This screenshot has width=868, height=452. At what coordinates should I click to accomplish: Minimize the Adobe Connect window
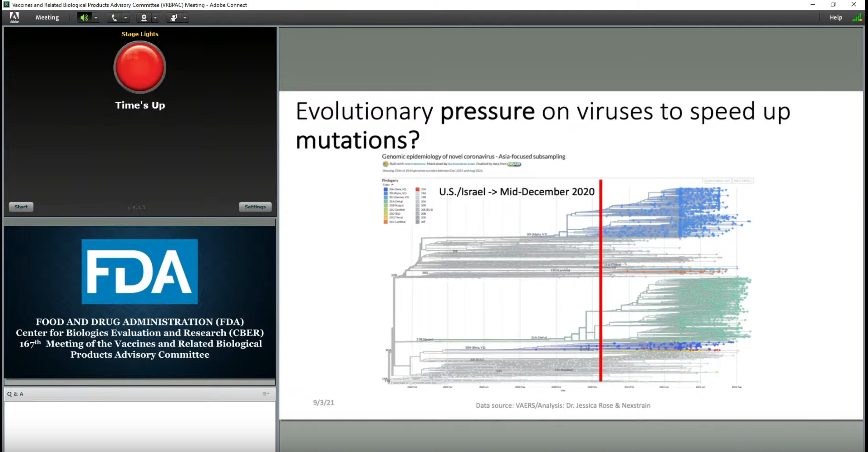pyautogui.click(x=813, y=4)
